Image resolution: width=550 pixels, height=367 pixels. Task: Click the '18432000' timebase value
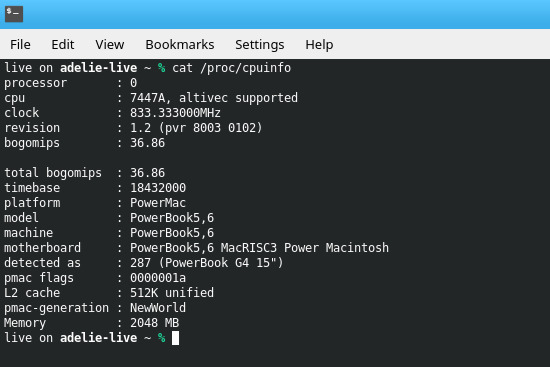click(x=158, y=188)
